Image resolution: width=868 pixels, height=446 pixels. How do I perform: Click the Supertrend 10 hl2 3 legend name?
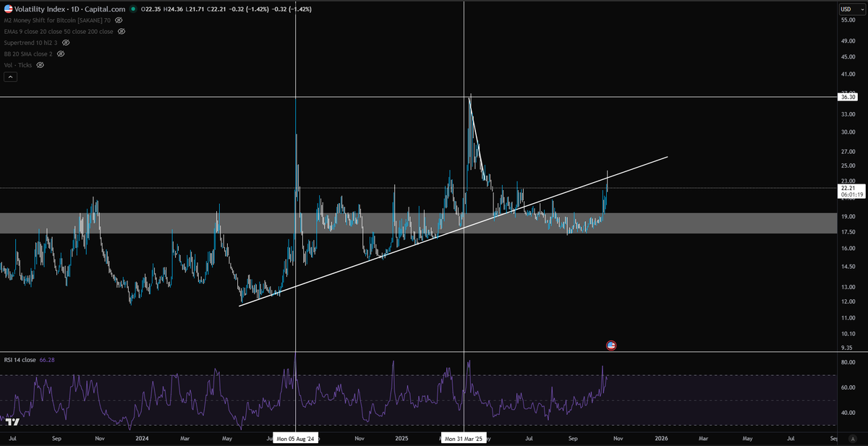[32, 43]
